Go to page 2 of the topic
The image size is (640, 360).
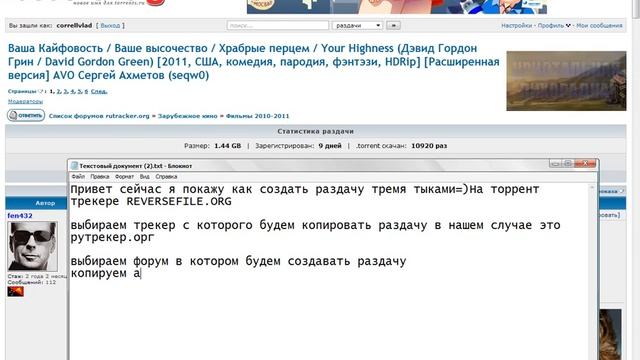click(58, 91)
